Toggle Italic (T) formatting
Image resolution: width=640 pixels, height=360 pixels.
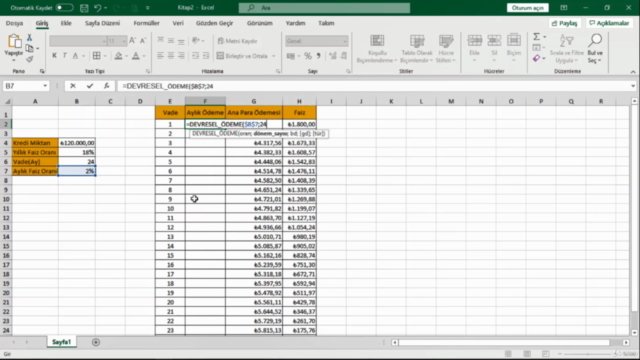click(x=64, y=56)
